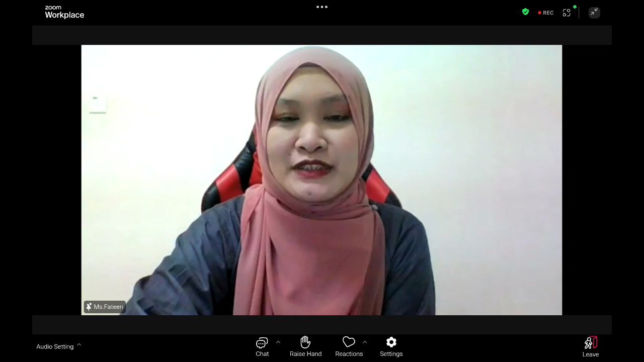Click the Leave text label
The width and height of the screenshot is (644, 362).
point(590,354)
